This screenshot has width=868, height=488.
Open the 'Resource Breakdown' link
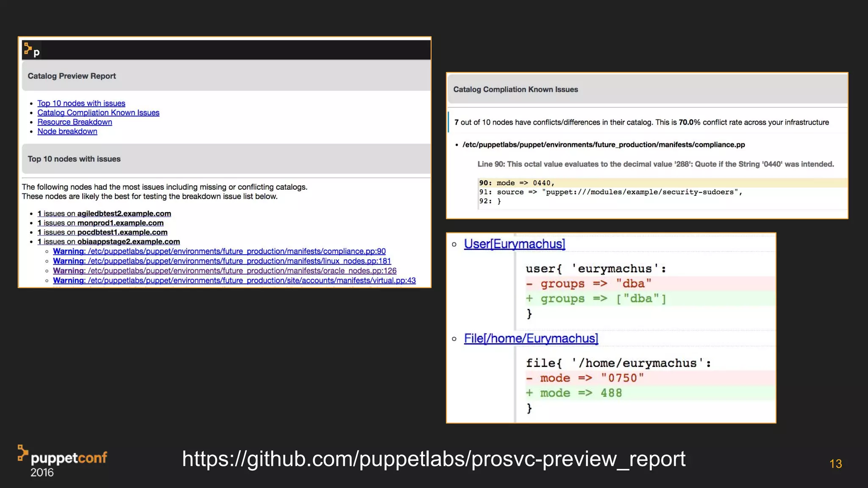(x=75, y=122)
